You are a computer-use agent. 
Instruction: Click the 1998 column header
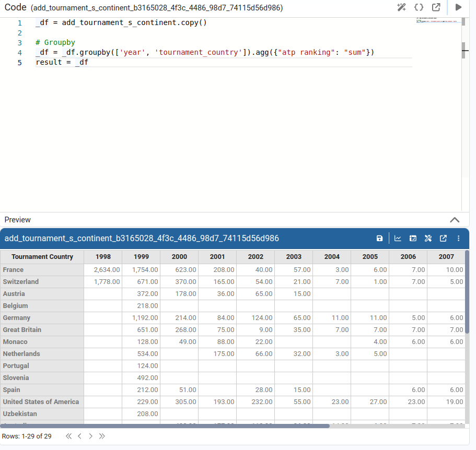coord(103,257)
